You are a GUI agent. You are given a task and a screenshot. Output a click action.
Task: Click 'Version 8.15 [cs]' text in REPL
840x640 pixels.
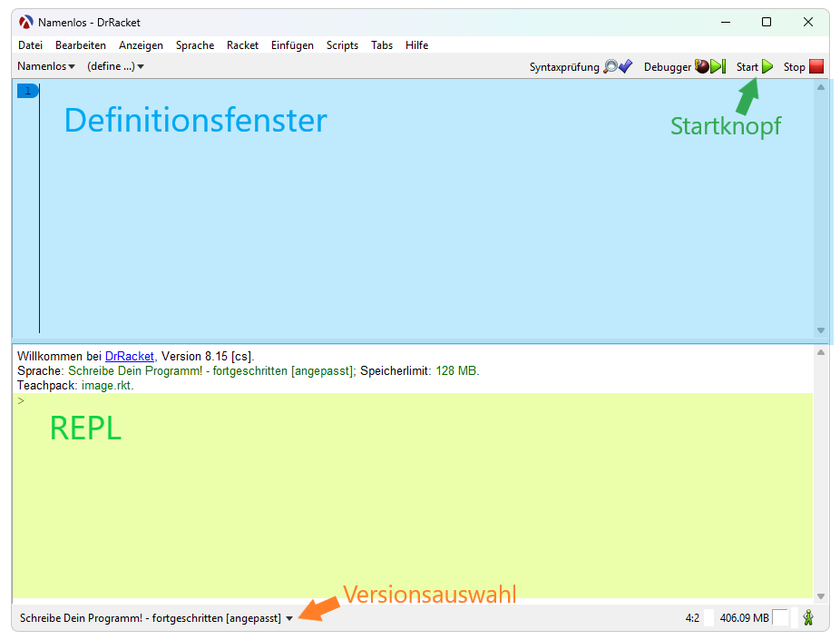point(207,357)
